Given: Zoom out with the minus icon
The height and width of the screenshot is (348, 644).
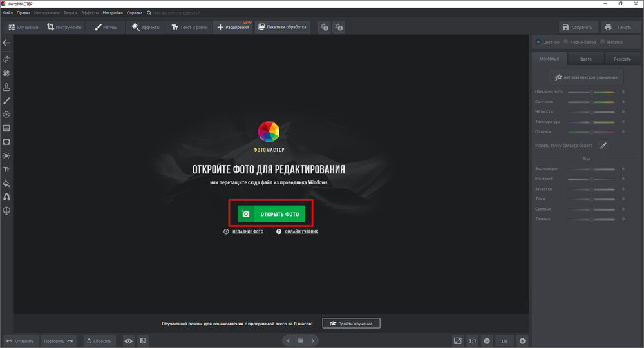Looking at the screenshot, I should (x=487, y=341).
